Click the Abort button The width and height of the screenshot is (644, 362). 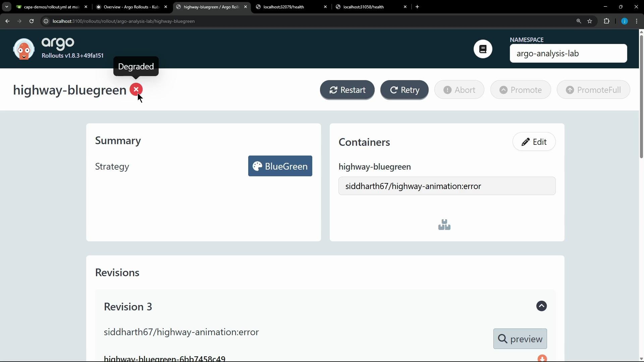click(x=459, y=90)
